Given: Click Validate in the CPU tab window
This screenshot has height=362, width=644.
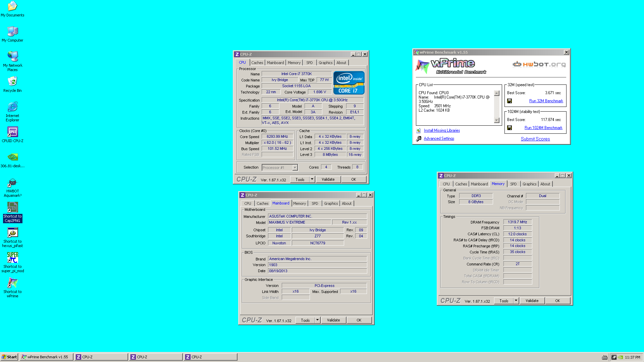Looking at the screenshot, I should 328,179.
